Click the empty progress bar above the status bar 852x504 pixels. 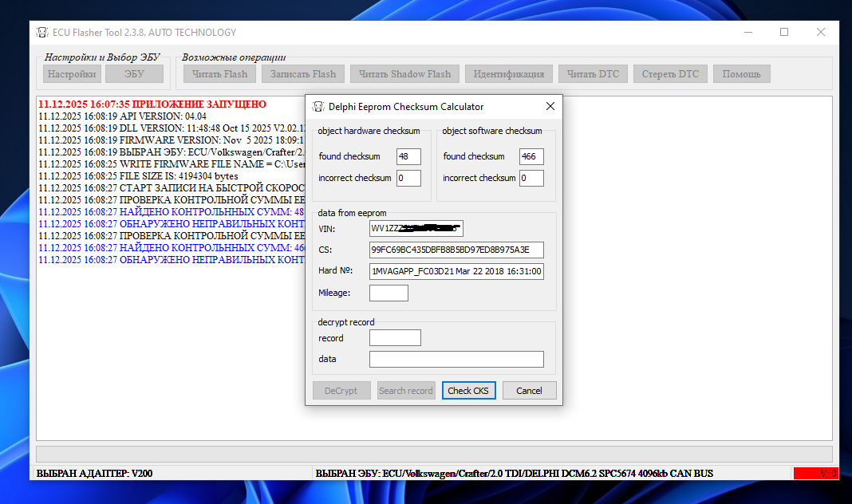(434, 454)
